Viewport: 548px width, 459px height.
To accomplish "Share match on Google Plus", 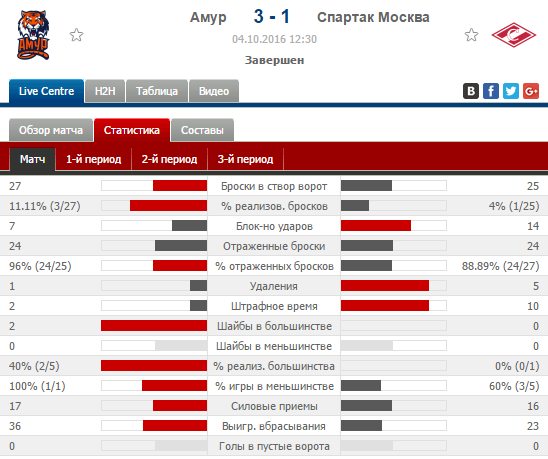I will 531,91.
